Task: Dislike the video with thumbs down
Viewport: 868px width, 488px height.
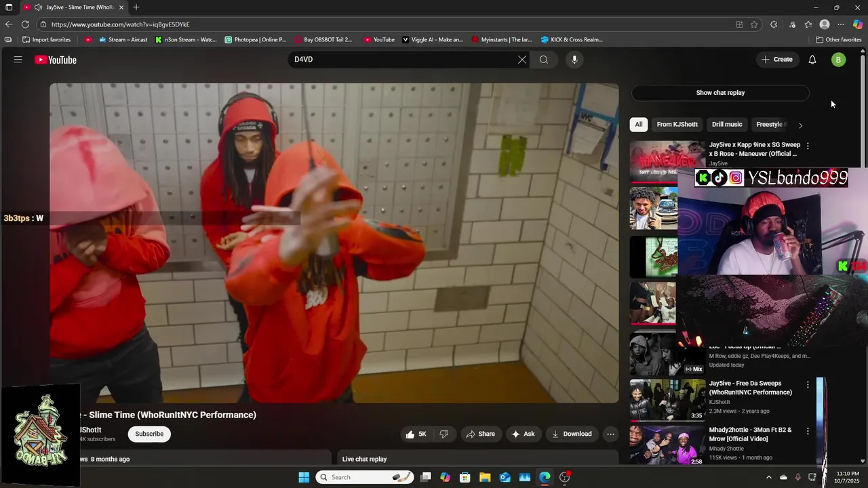Action: point(444,434)
